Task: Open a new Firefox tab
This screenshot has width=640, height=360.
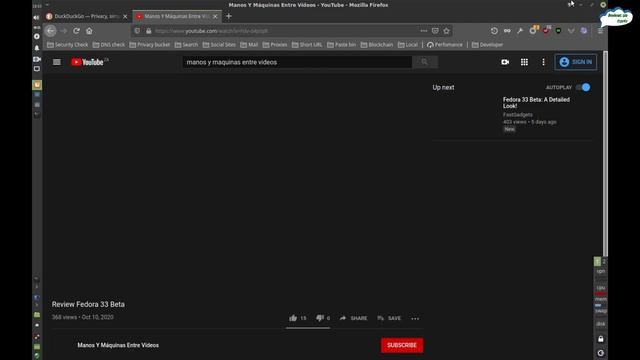Action: coord(229,16)
